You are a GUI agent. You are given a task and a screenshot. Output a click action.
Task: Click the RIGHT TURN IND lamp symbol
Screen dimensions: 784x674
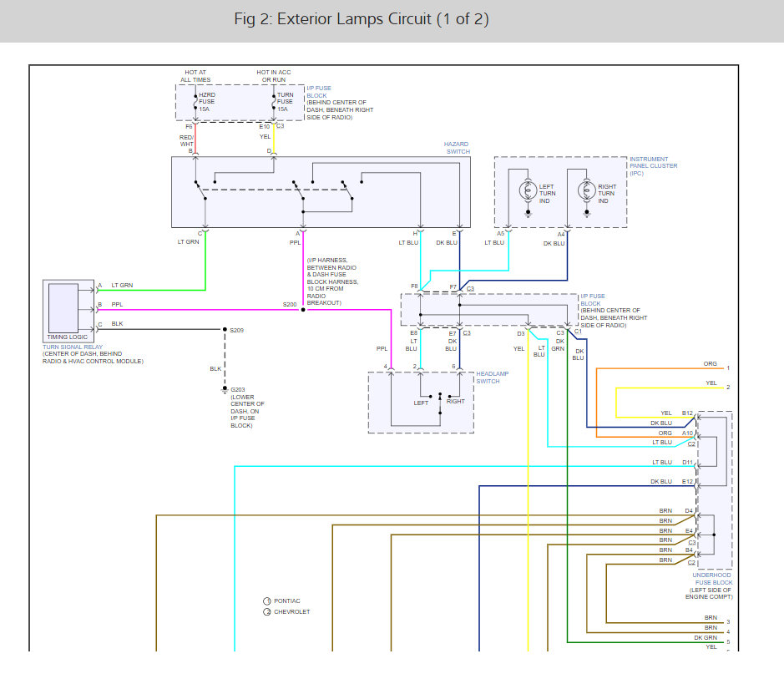586,190
